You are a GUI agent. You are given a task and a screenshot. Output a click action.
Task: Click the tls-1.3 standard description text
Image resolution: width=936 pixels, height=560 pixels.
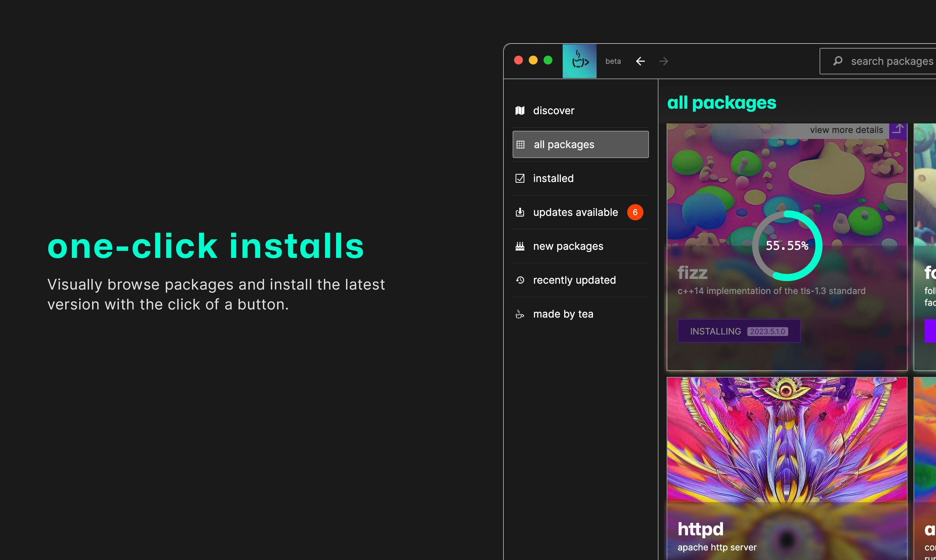(771, 291)
